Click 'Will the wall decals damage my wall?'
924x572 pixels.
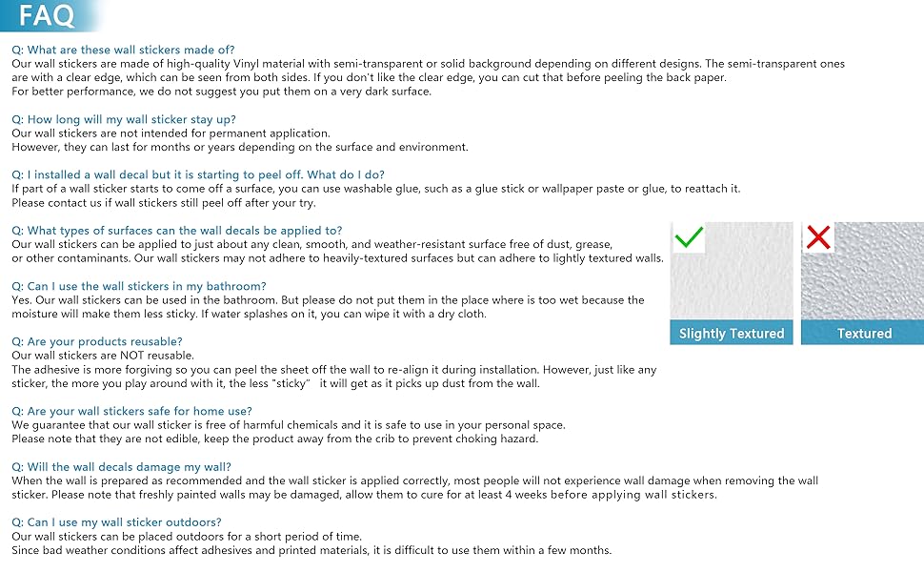coord(121,467)
